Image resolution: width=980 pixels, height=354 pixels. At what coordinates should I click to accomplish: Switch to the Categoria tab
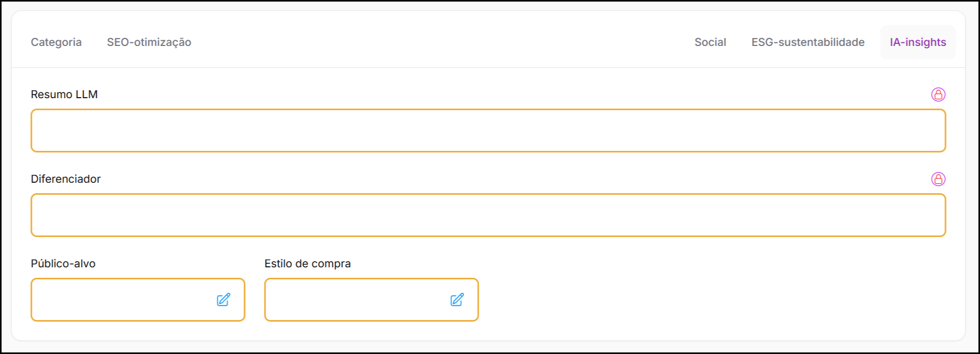coord(56,42)
